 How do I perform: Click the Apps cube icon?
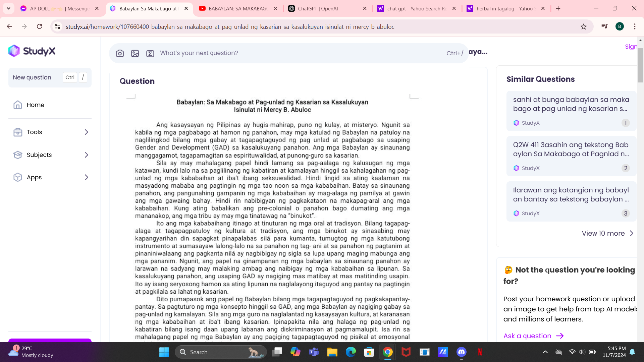click(18, 177)
